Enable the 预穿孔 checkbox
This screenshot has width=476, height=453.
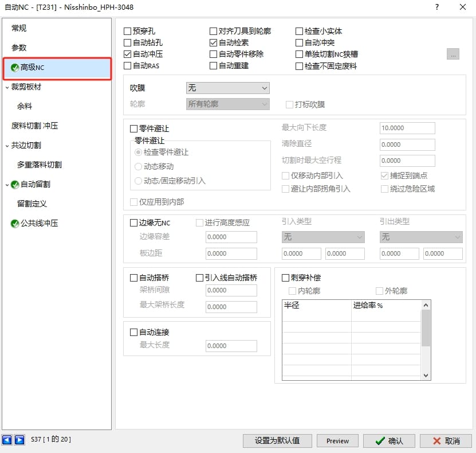point(128,32)
